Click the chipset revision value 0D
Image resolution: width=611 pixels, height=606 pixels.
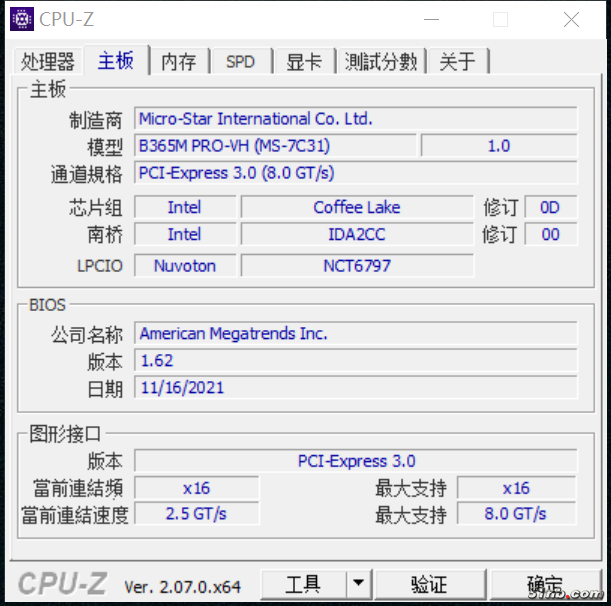coord(550,207)
